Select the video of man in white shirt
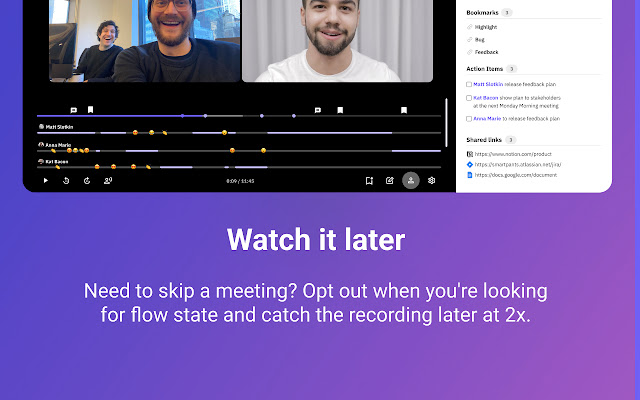 tap(338, 41)
